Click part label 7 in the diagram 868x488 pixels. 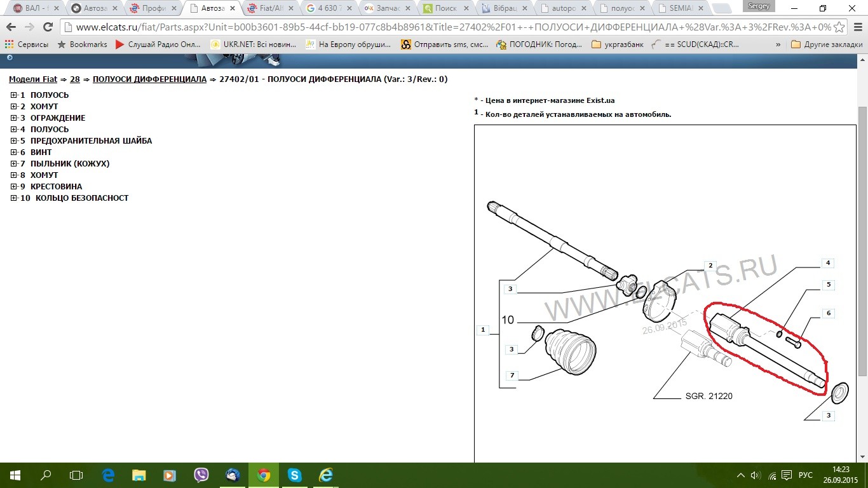(512, 376)
